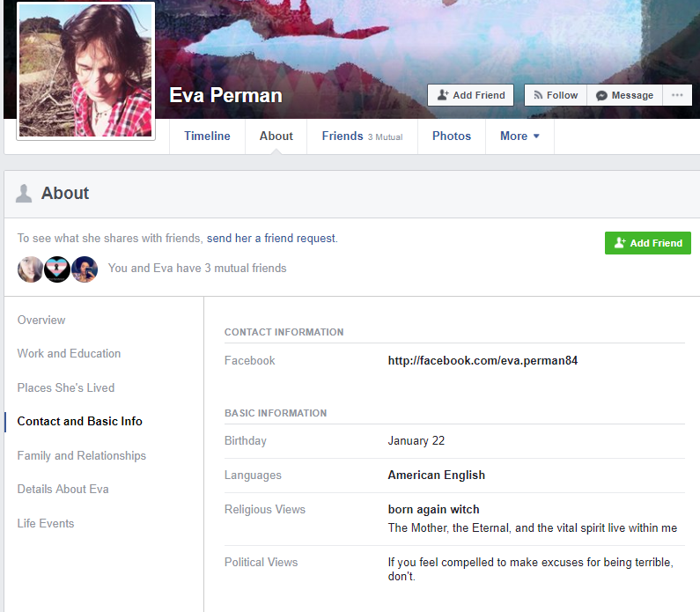Click the Add Friend button on cover photo
700x612 pixels.
coord(470,95)
